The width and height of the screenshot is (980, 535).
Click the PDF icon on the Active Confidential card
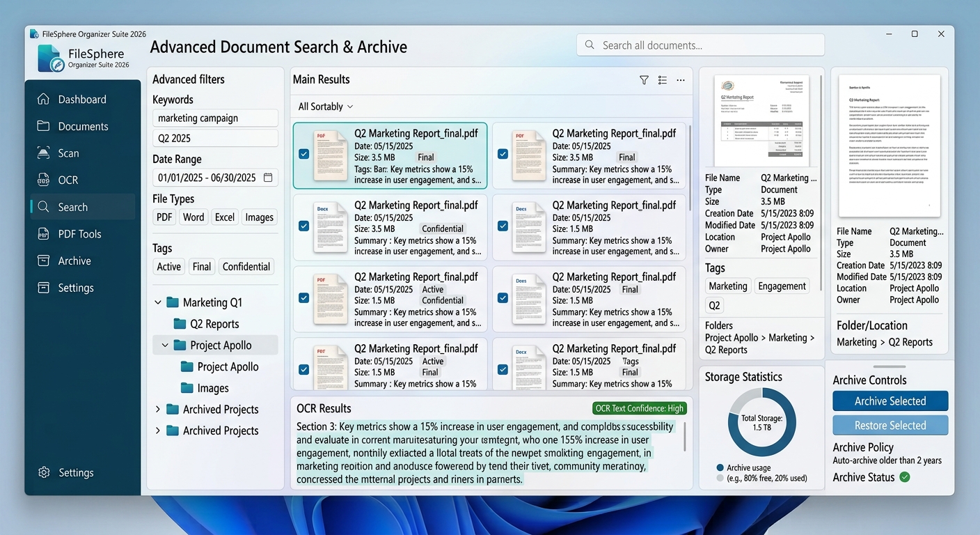pos(331,299)
